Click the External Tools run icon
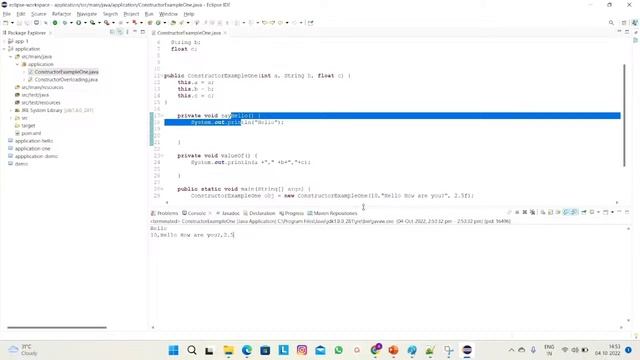 (107, 23)
